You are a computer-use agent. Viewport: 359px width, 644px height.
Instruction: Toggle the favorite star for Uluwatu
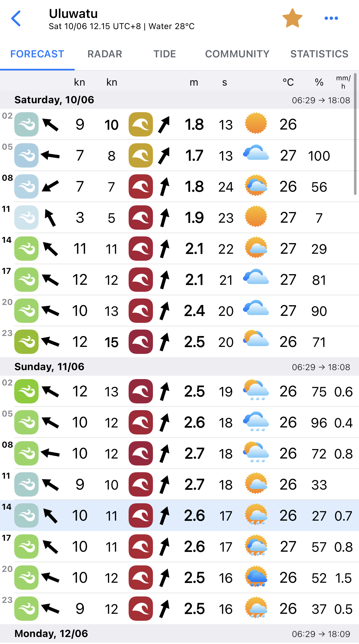[292, 18]
